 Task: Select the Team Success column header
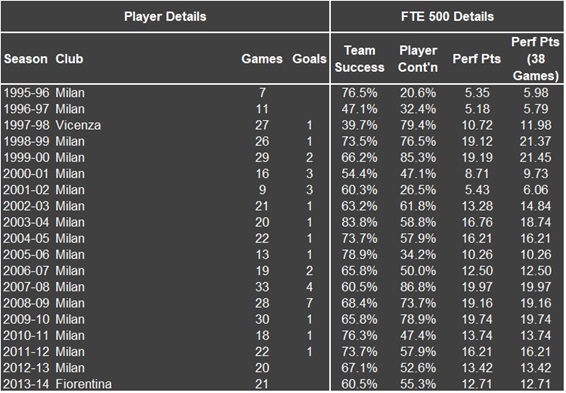coord(360,59)
